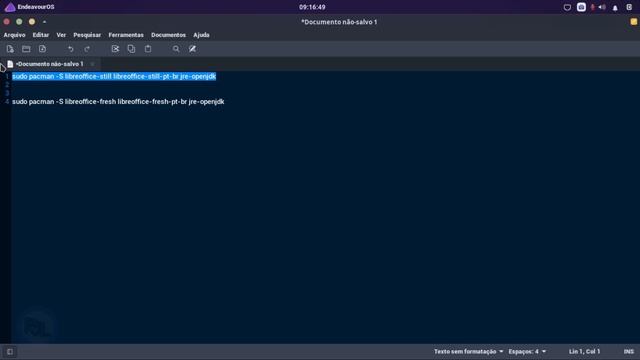
Task: Cut the selected text with scissors icon
Action: (115, 49)
